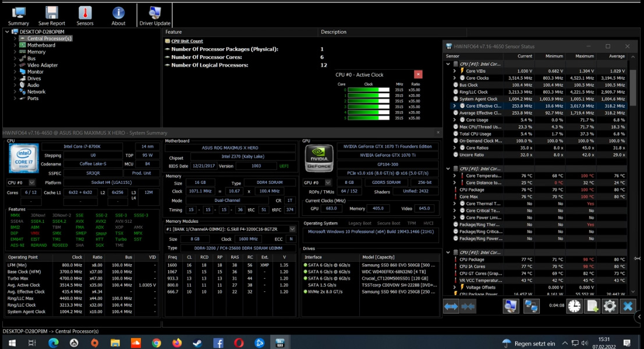Click the Intel Core i7 logo
Viewport: 644px width, 349px height.
pyautogui.click(x=24, y=158)
